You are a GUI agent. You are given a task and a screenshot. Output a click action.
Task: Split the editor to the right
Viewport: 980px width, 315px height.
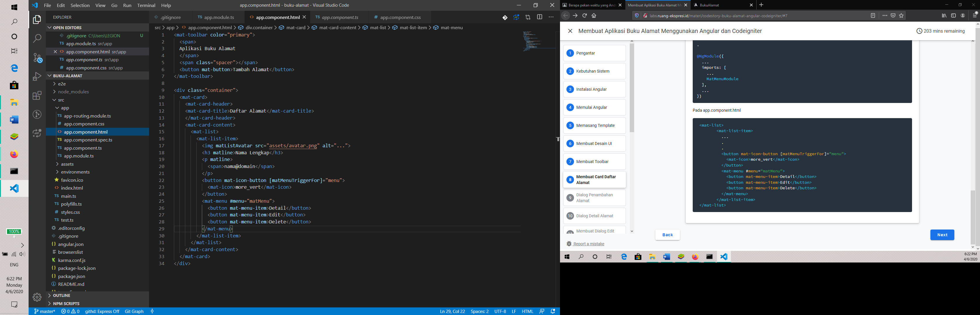point(540,17)
